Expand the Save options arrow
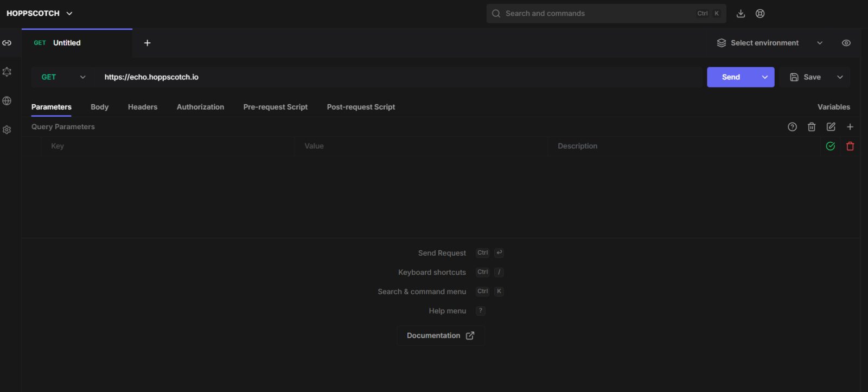Viewport: 868px width, 392px height. (x=840, y=77)
